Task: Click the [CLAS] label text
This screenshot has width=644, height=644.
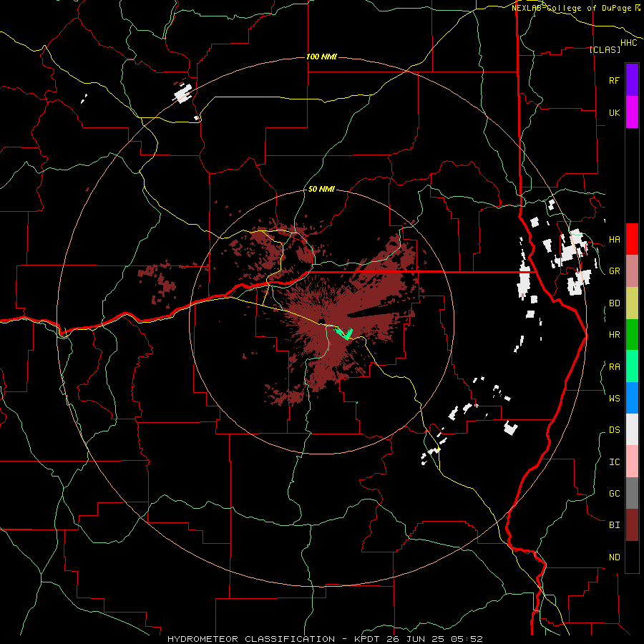Action: (x=605, y=49)
